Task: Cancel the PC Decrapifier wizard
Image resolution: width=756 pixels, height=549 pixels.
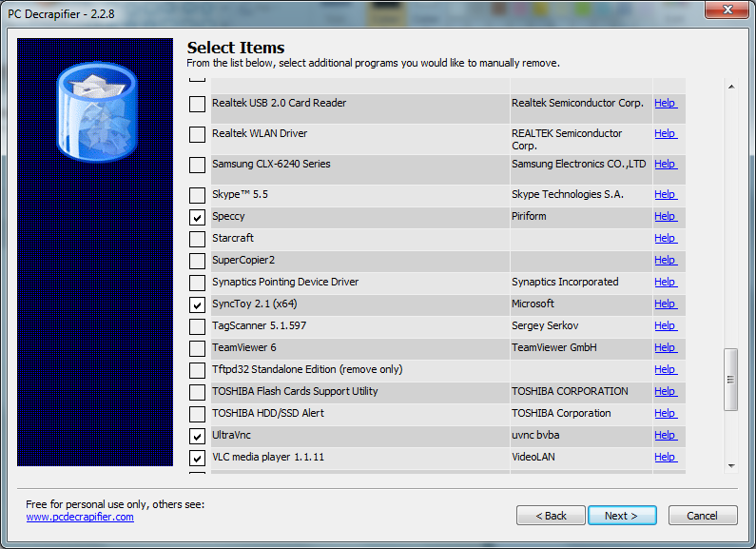Action: 703,516
